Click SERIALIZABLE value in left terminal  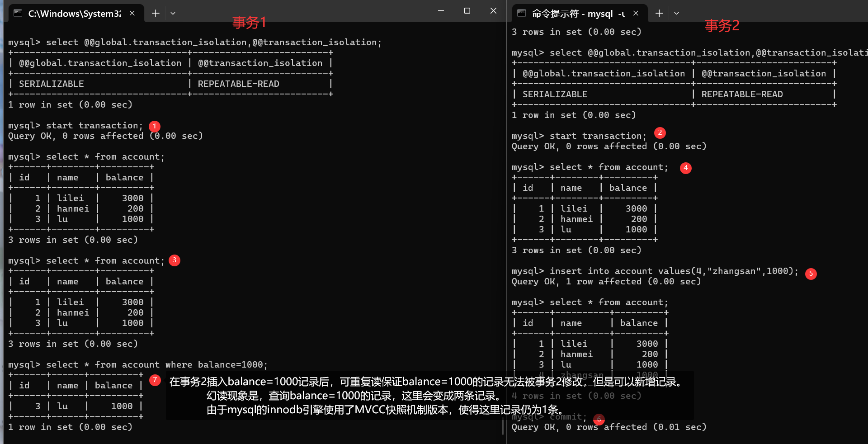point(52,84)
